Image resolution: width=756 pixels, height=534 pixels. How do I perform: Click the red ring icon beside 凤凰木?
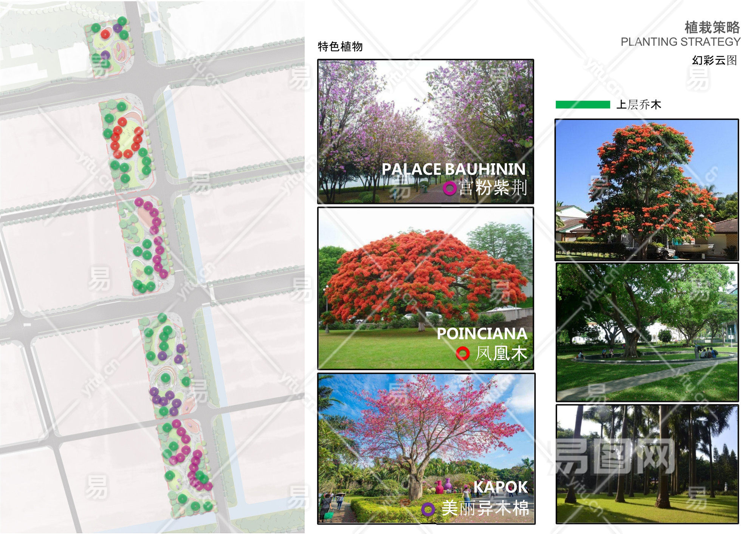tap(462, 354)
